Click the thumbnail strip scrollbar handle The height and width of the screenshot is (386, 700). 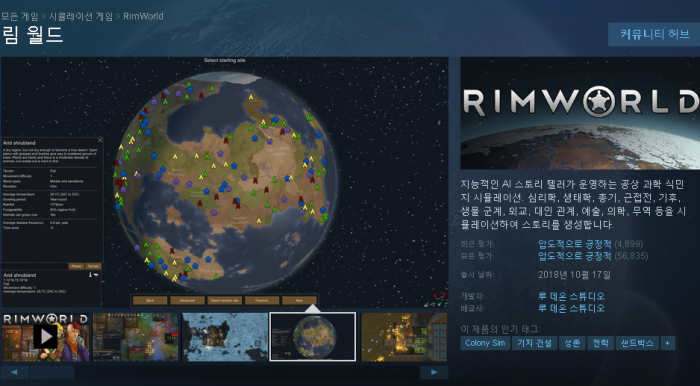point(52,373)
